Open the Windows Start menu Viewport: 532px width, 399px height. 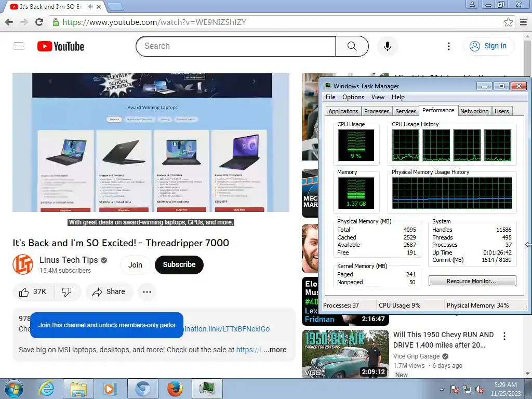(x=14, y=389)
